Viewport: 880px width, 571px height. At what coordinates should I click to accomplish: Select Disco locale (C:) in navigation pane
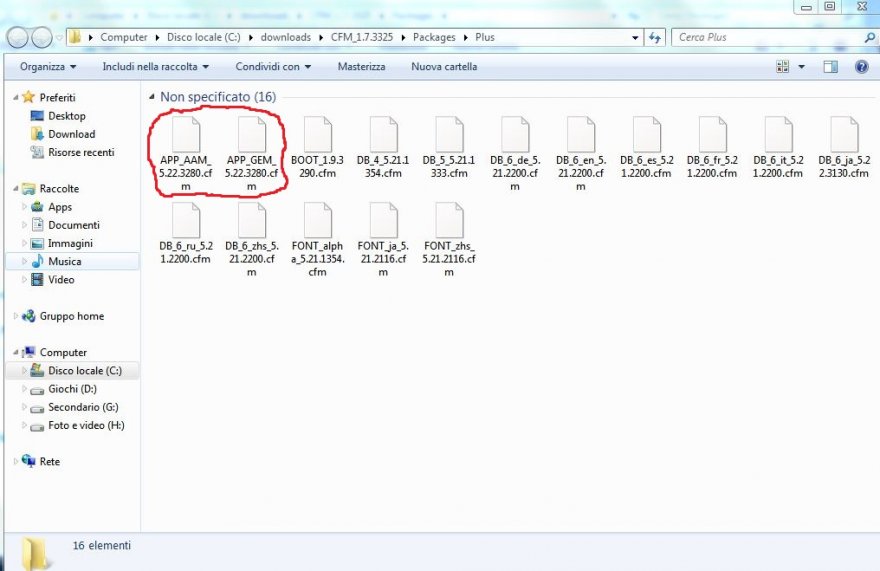[x=84, y=371]
